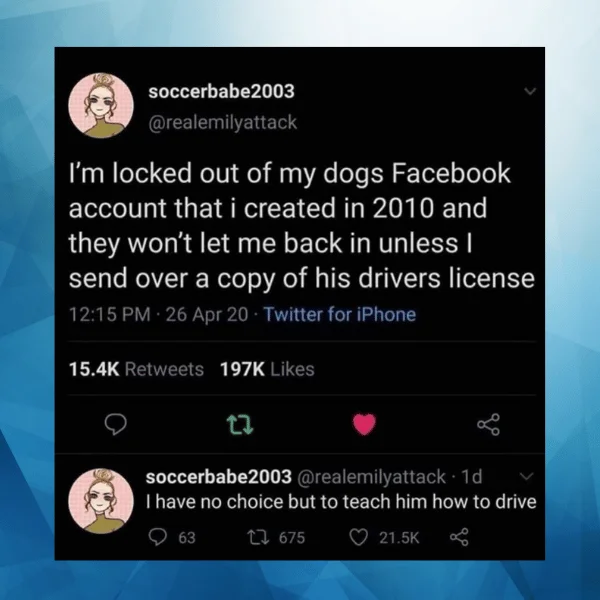Open the avatar on the reply tweet
The width and height of the screenshot is (600, 600).
101,501
